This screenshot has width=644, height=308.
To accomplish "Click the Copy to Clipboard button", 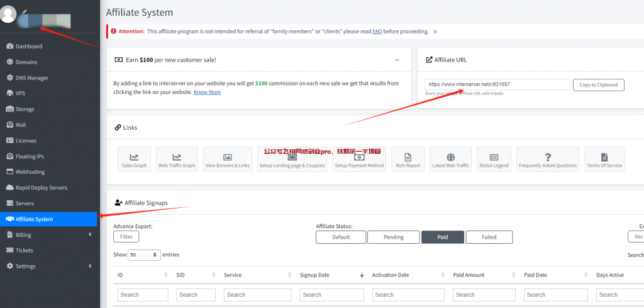I will coord(598,84).
